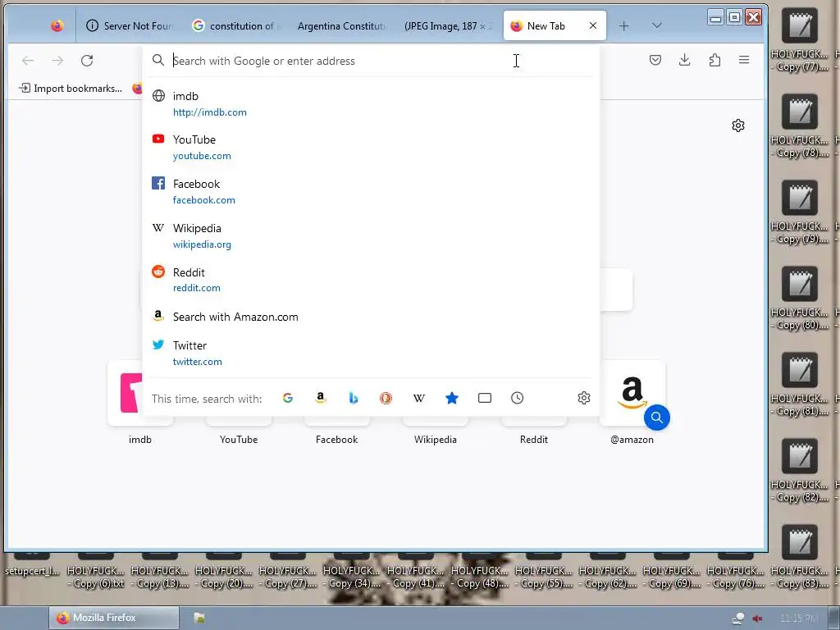Choose the Reddit suggestion in dropdown
This screenshot has height=630, width=840.
371,280
